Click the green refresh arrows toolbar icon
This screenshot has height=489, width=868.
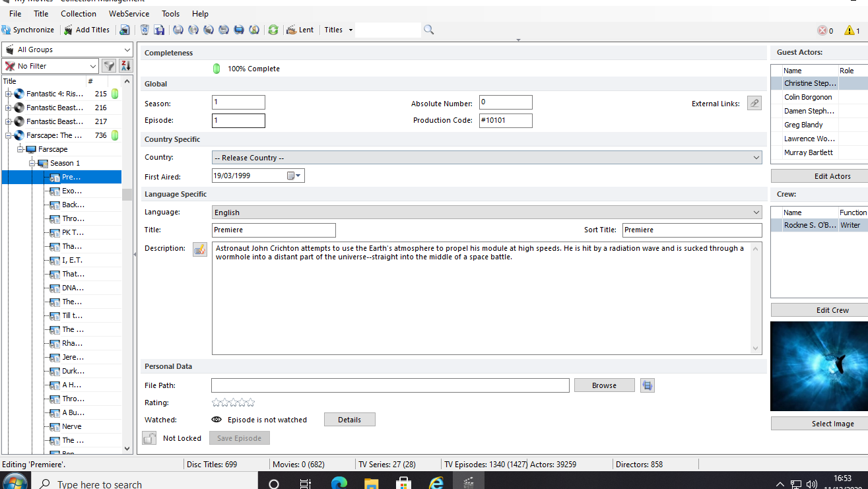point(273,30)
